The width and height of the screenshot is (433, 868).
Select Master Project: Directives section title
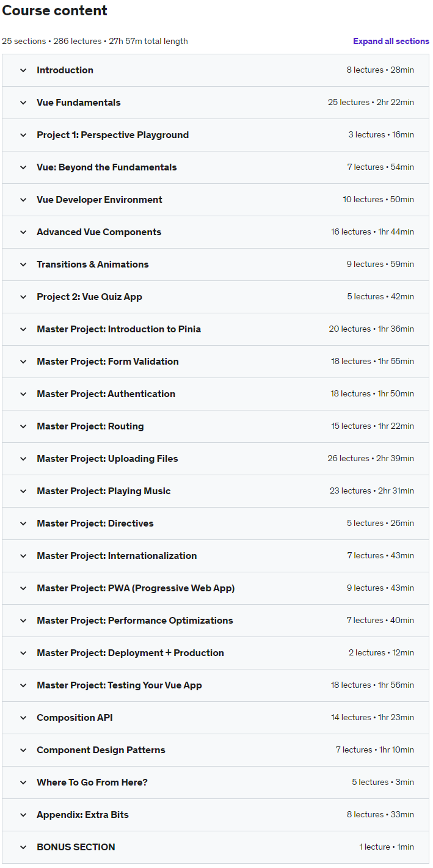point(95,523)
